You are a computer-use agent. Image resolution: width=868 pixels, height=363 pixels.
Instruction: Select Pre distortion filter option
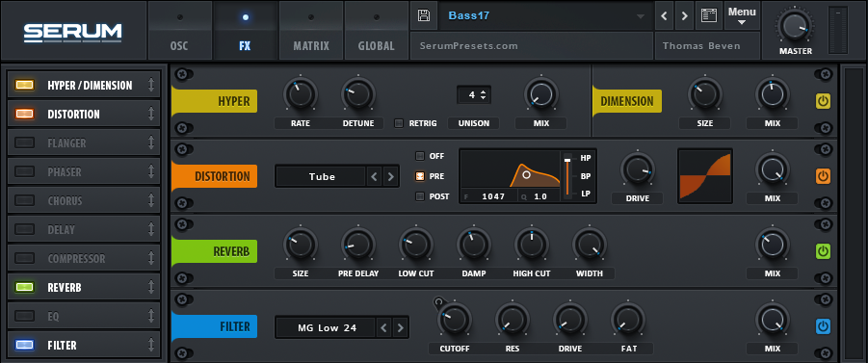[420, 176]
